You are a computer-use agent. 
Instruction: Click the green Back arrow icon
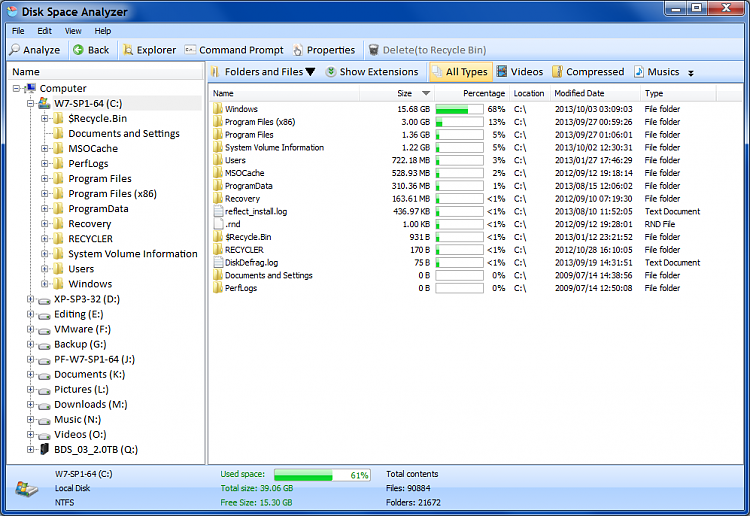[78, 50]
